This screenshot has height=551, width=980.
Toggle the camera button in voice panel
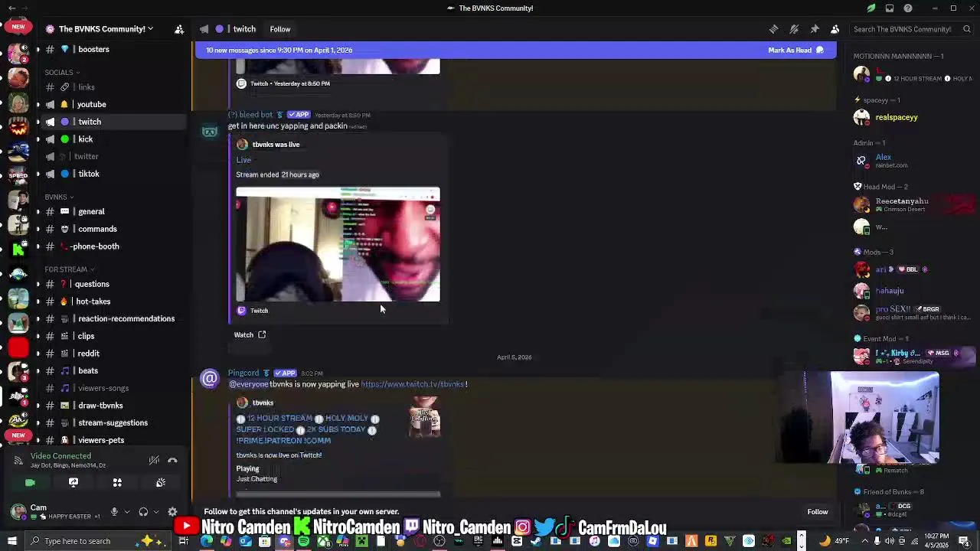[x=30, y=483]
